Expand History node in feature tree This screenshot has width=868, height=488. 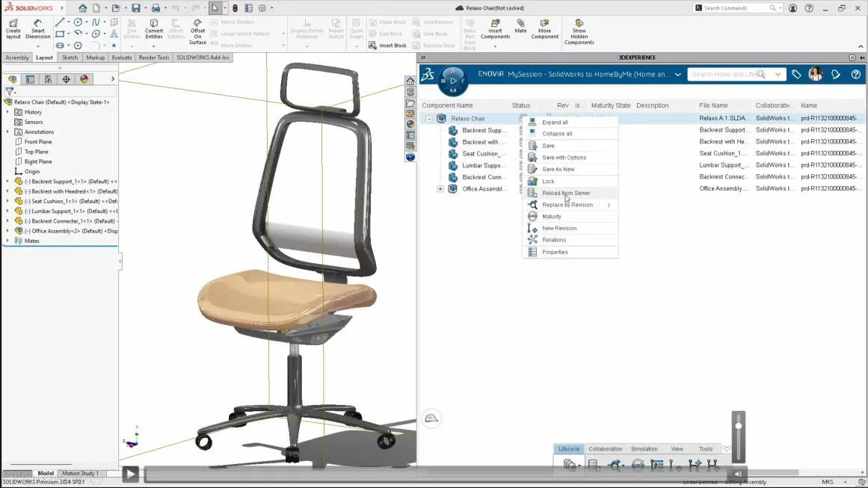(8, 112)
